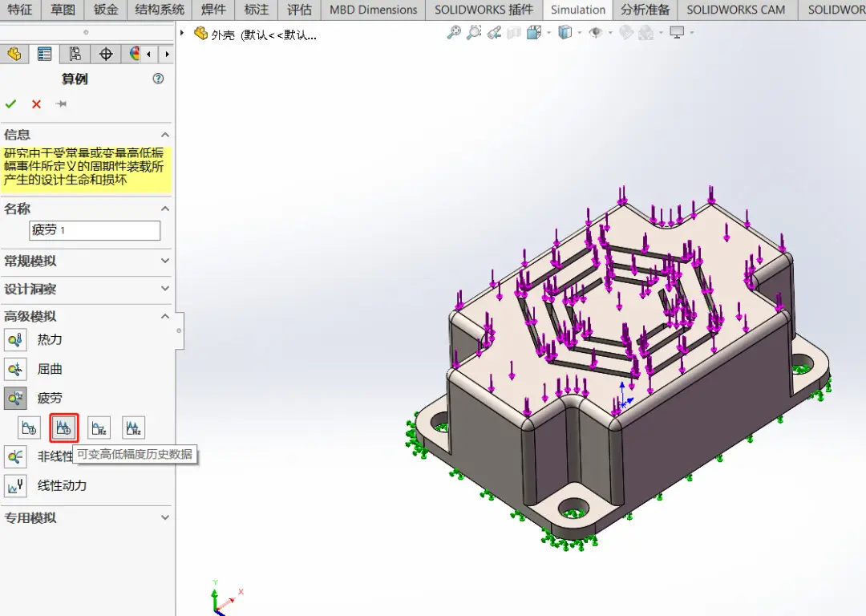
Task: Switch to 结构系统 tab
Action: click(160, 10)
